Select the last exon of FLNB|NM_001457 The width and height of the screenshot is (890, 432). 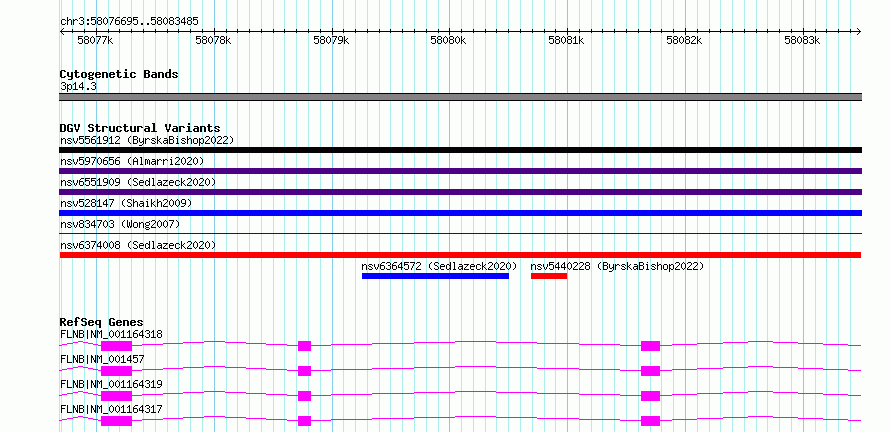(650, 371)
